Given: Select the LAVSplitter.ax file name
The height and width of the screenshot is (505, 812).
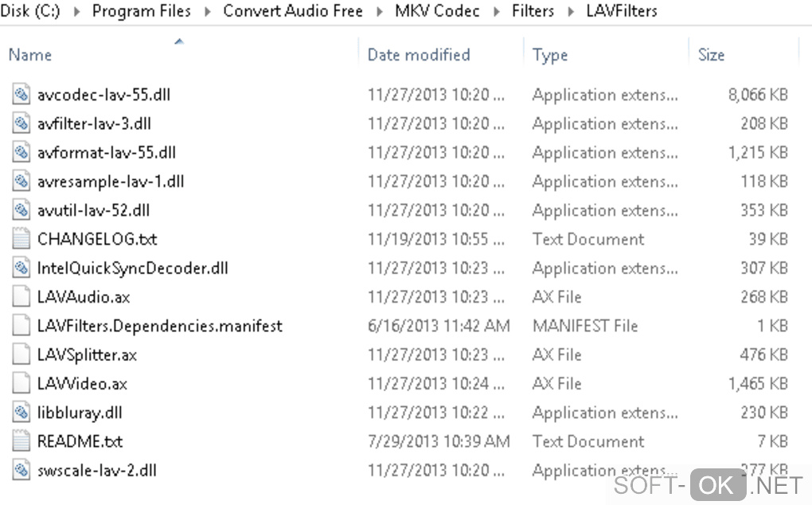Looking at the screenshot, I should pos(87,354).
